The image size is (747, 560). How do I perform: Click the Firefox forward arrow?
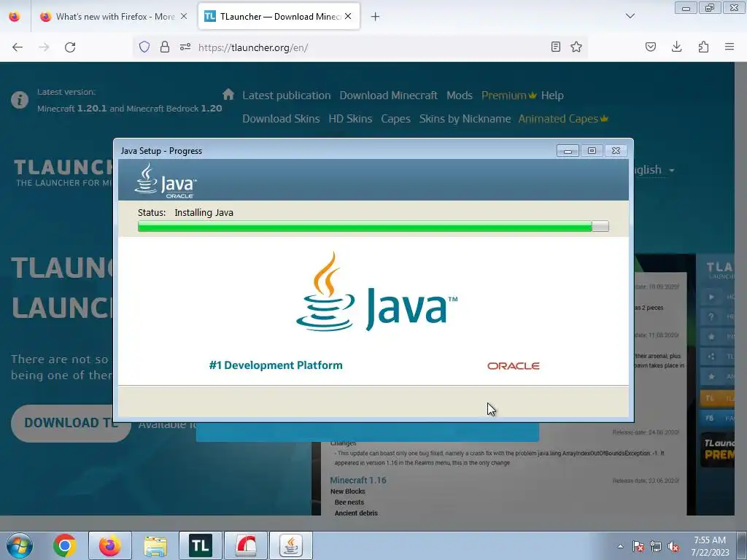(44, 47)
